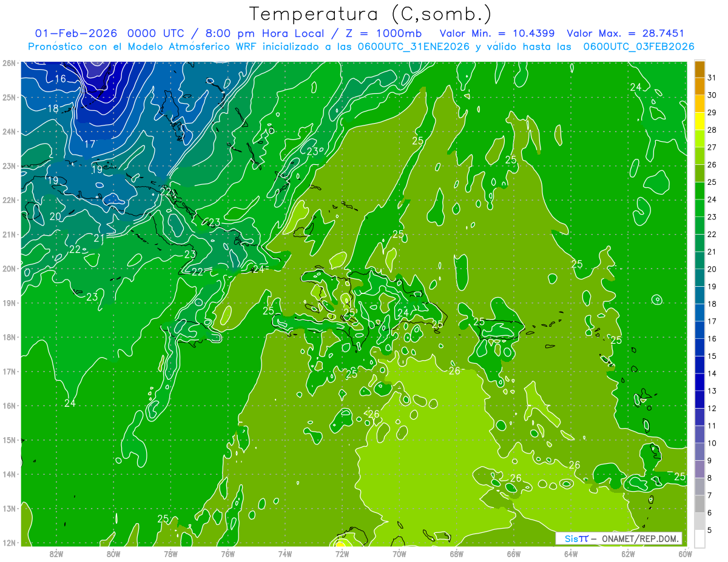Click the legend label '30'
The height and width of the screenshot is (562, 728).
coord(712,95)
